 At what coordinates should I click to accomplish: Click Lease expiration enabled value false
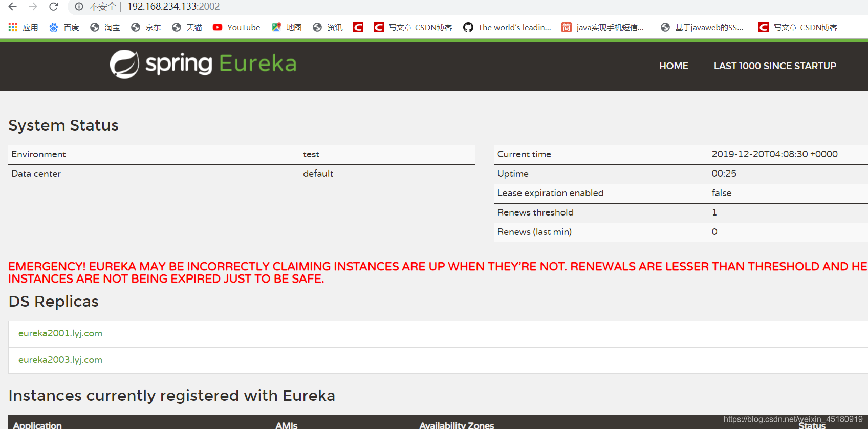click(721, 193)
